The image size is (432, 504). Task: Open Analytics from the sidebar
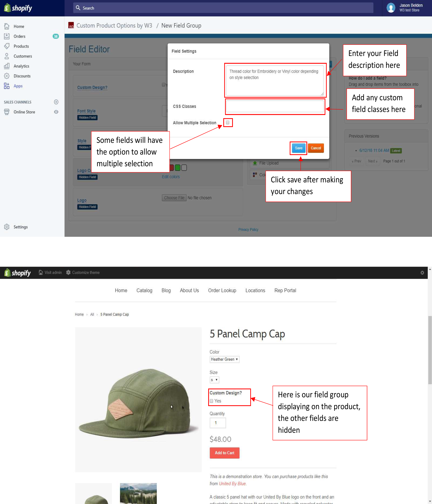21,66
